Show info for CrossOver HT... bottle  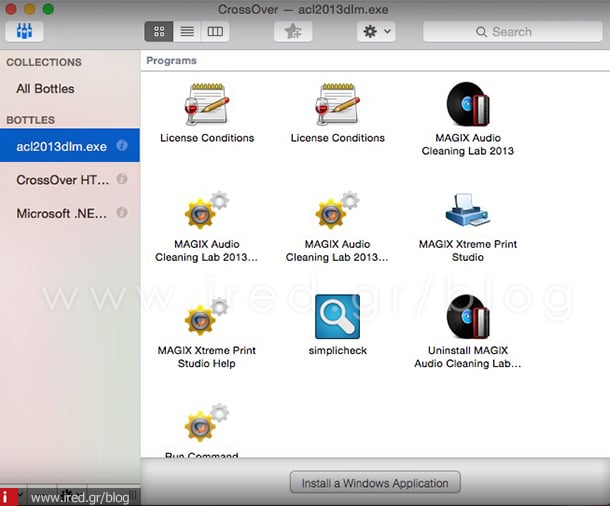click(122, 180)
